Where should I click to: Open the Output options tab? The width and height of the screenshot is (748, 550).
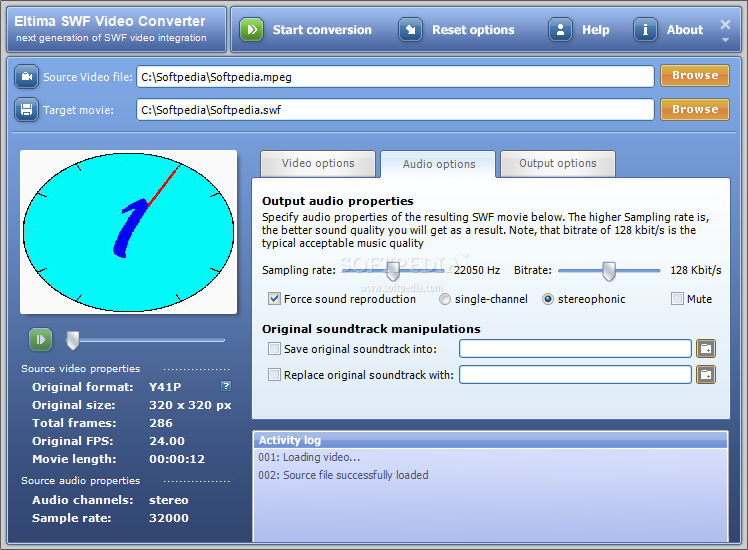pyautogui.click(x=558, y=164)
